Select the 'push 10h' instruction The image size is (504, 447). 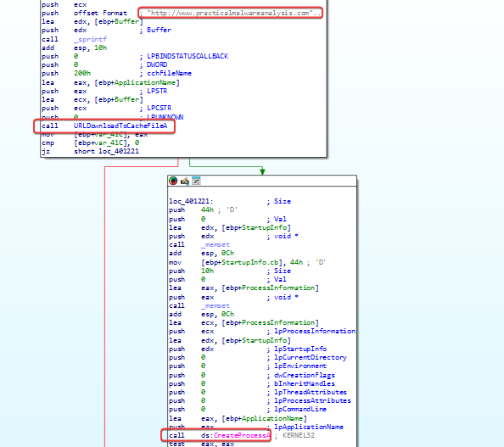tap(191, 271)
